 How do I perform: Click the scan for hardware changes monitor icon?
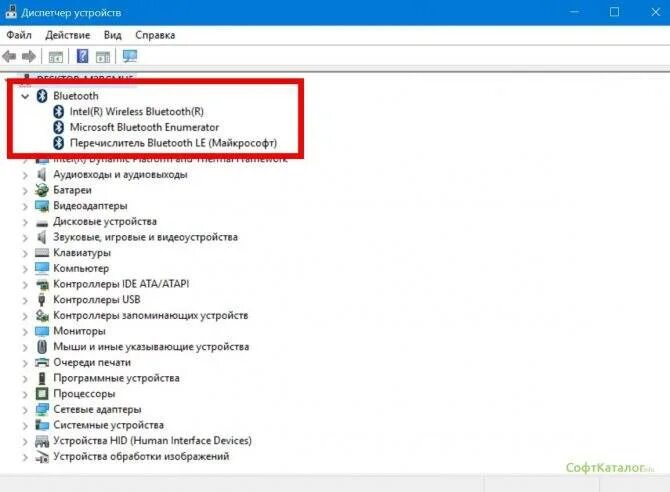pyautogui.click(x=130, y=56)
